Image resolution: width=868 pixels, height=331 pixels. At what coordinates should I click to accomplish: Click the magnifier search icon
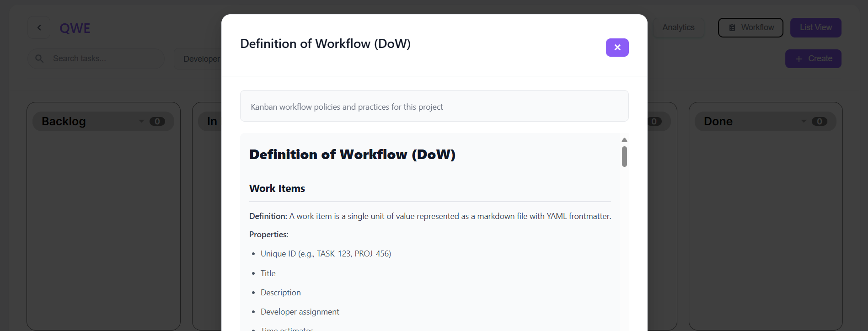pos(39,59)
